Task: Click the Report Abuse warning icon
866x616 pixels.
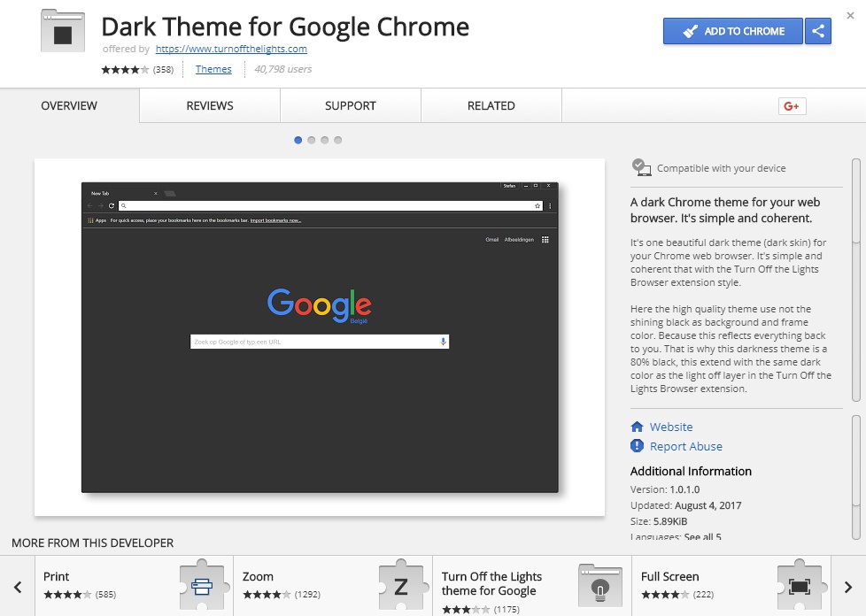Action: coord(637,445)
